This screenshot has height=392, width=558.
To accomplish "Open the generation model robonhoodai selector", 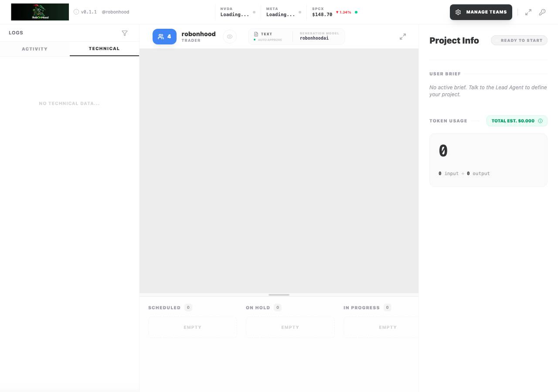I will pos(319,36).
